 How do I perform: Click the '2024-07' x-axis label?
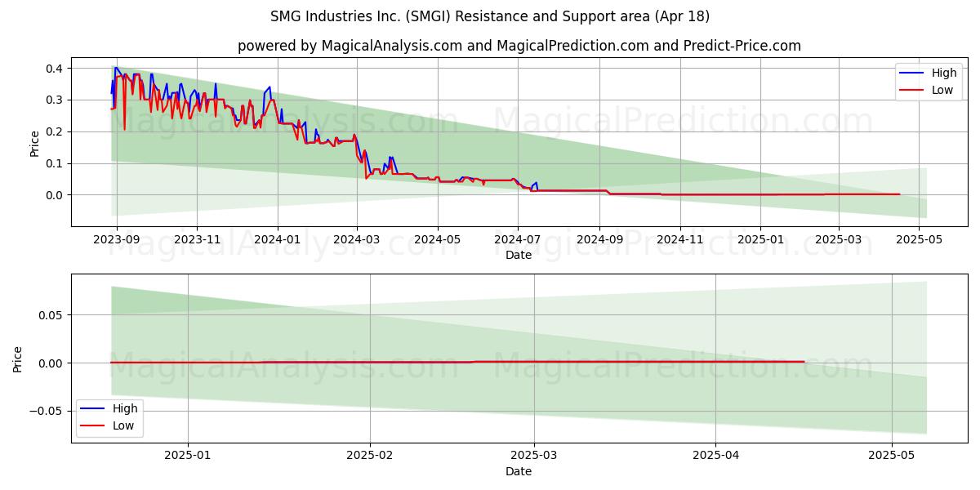(x=519, y=240)
